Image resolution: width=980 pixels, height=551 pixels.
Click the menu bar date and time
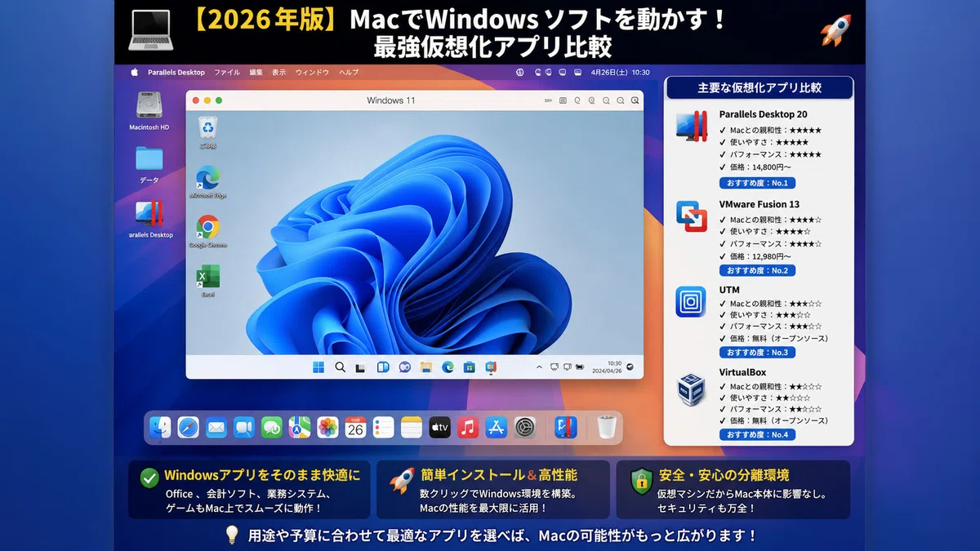[620, 72]
